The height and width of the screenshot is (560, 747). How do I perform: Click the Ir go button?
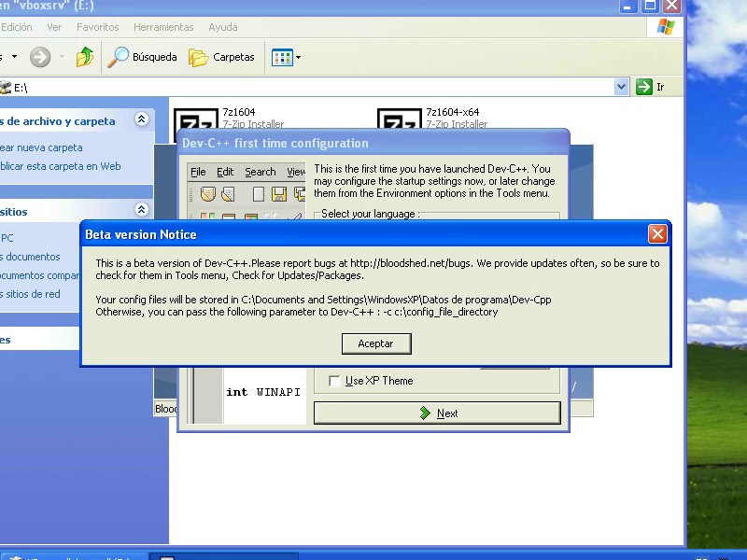[651, 87]
